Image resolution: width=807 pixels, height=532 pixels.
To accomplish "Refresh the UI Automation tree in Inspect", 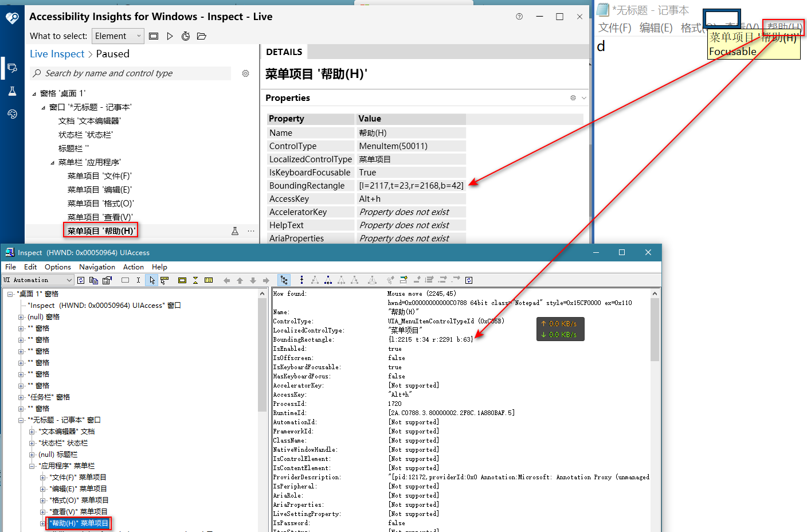I will (x=81, y=280).
